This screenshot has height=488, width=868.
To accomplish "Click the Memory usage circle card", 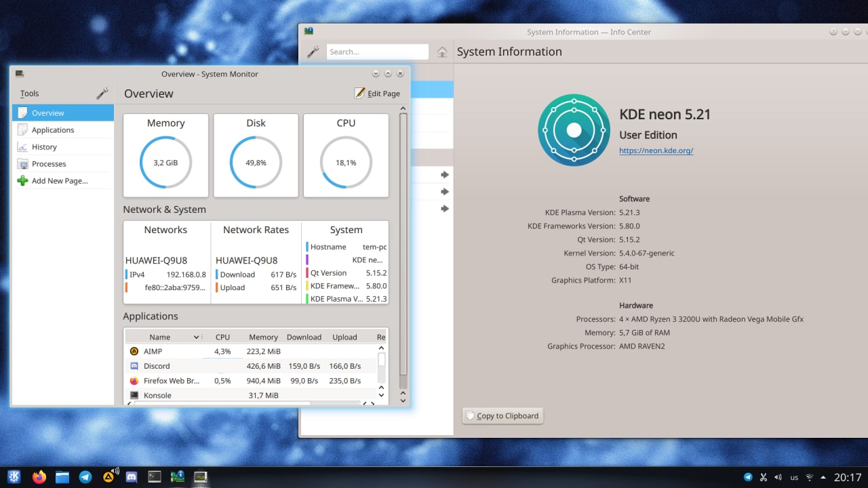I will coord(165,155).
